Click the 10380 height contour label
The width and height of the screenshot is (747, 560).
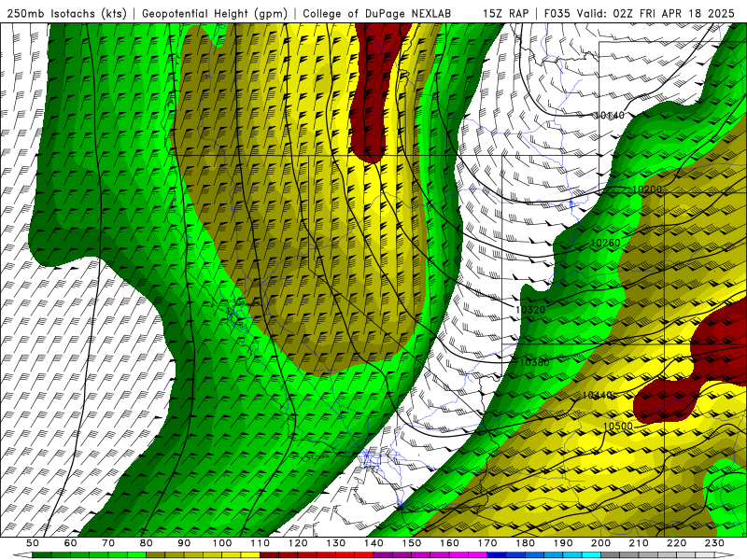534,362
